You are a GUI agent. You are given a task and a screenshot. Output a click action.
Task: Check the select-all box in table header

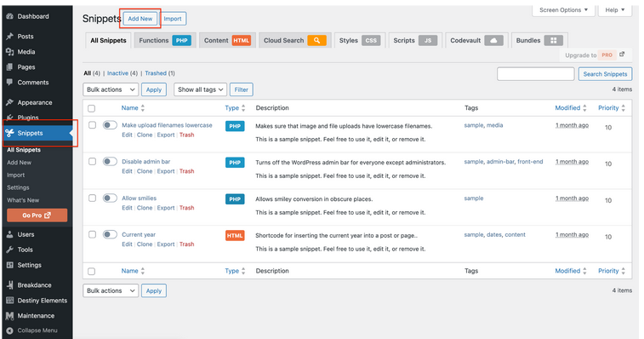pos(92,108)
